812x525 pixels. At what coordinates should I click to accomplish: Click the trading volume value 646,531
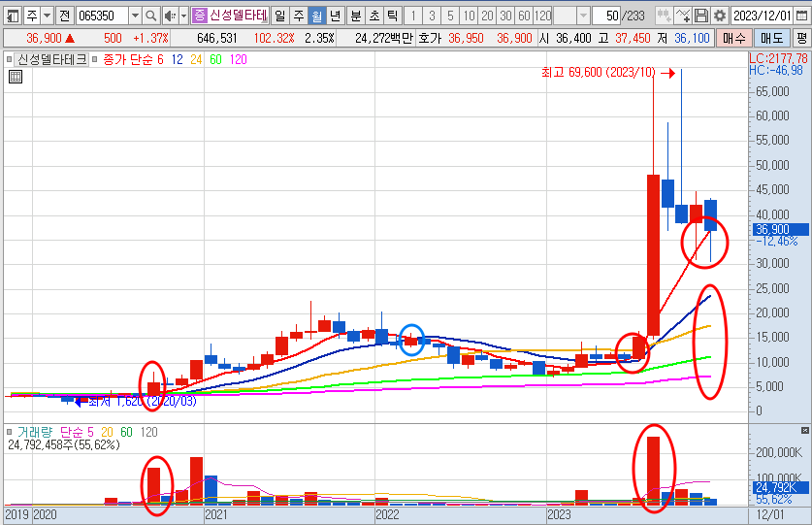coord(217,39)
